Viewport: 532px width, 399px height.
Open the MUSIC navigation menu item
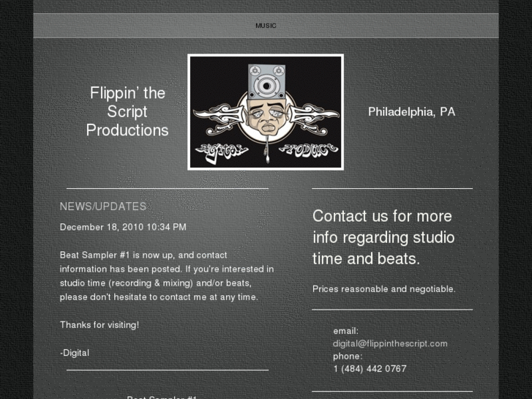click(266, 26)
